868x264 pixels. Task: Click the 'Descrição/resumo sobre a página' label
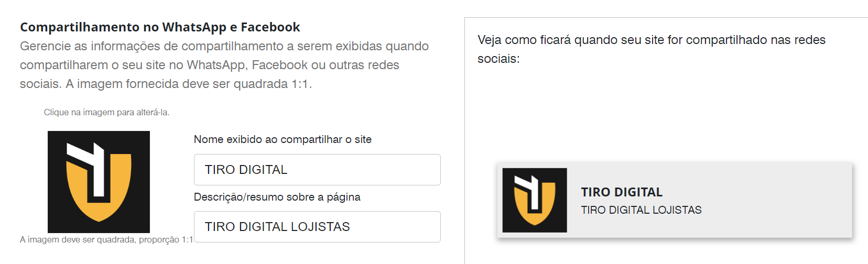coord(277,197)
